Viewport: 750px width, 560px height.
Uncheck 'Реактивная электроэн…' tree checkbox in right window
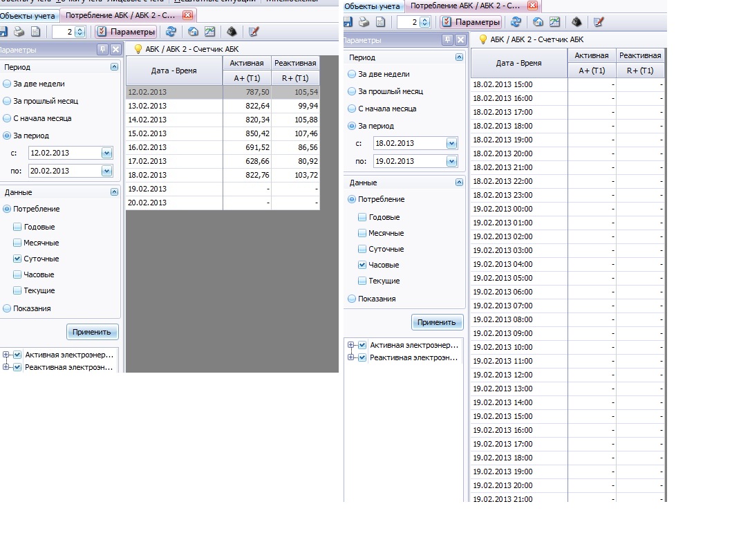(x=363, y=357)
